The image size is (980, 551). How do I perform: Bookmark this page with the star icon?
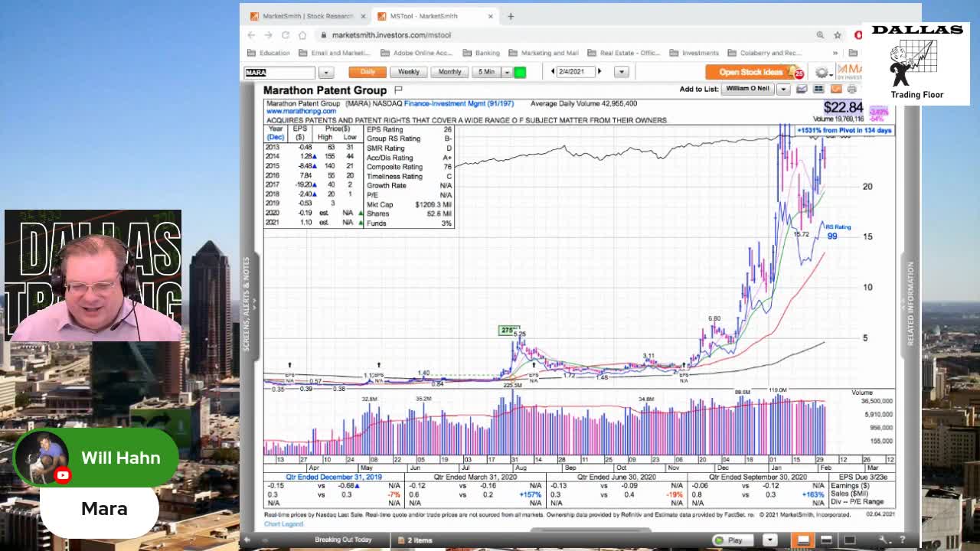tap(838, 34)
